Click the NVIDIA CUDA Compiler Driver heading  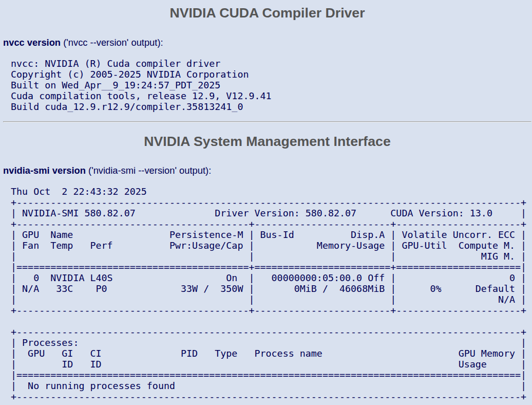click(x=267, y=13)
